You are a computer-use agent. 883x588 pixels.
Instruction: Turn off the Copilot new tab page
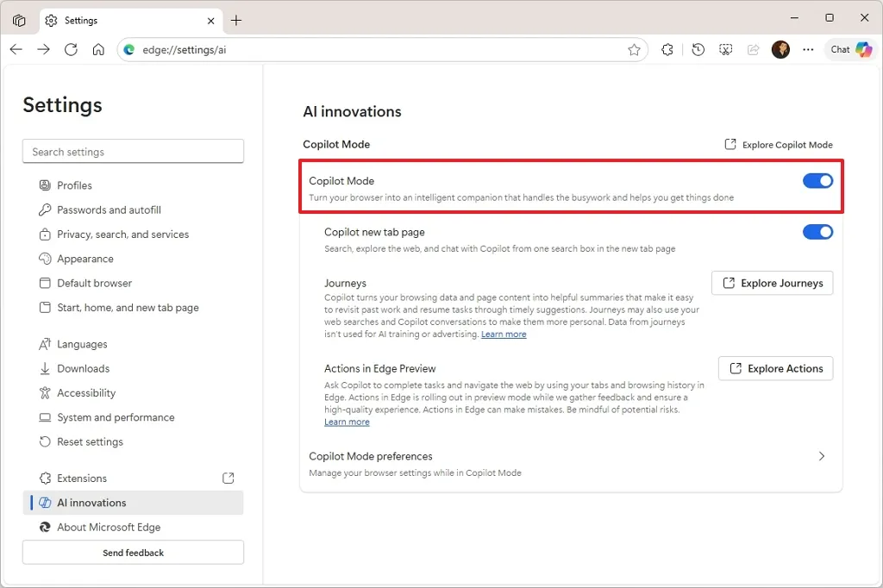tap(816, 231)
